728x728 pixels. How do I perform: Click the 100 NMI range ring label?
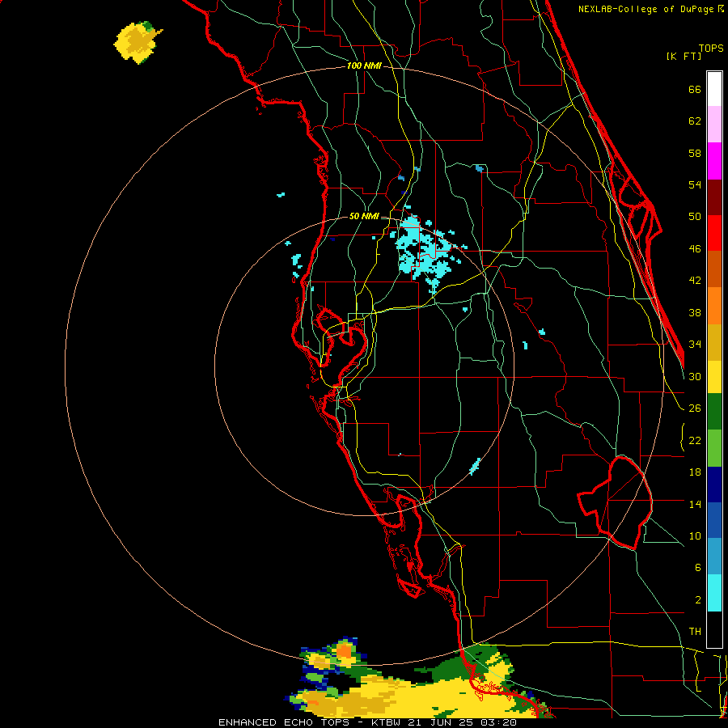point(364,66)
